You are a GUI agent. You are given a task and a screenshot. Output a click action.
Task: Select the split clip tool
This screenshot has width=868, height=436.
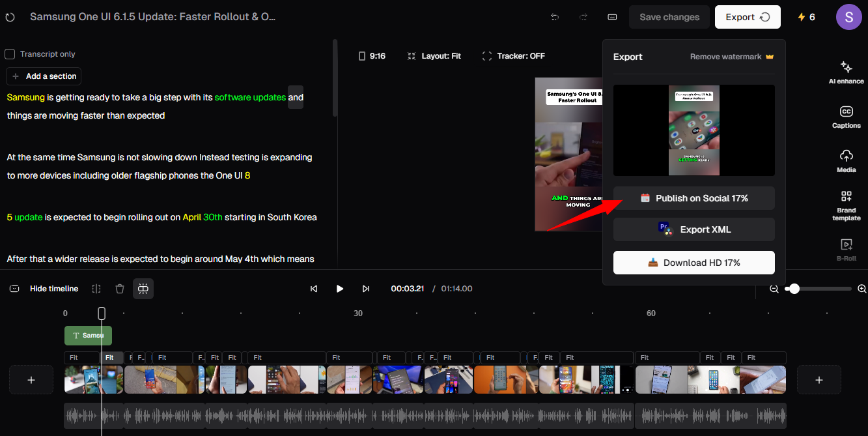click(x=96, y=289)
